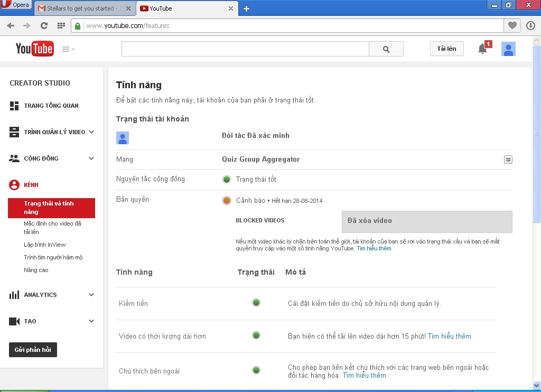The height and width of the screenshot is (392, 541).
Task: Click the Trang tổng quan dashboard icon
Action: pyautogui.click(x=14, y=106)
